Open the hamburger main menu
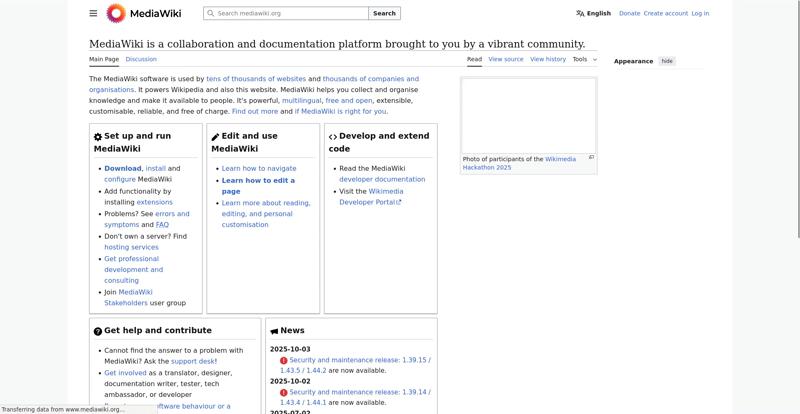Image resolution: width=800 pixels, height=414 pixels. pyautogui.click(x=93, y=13)
